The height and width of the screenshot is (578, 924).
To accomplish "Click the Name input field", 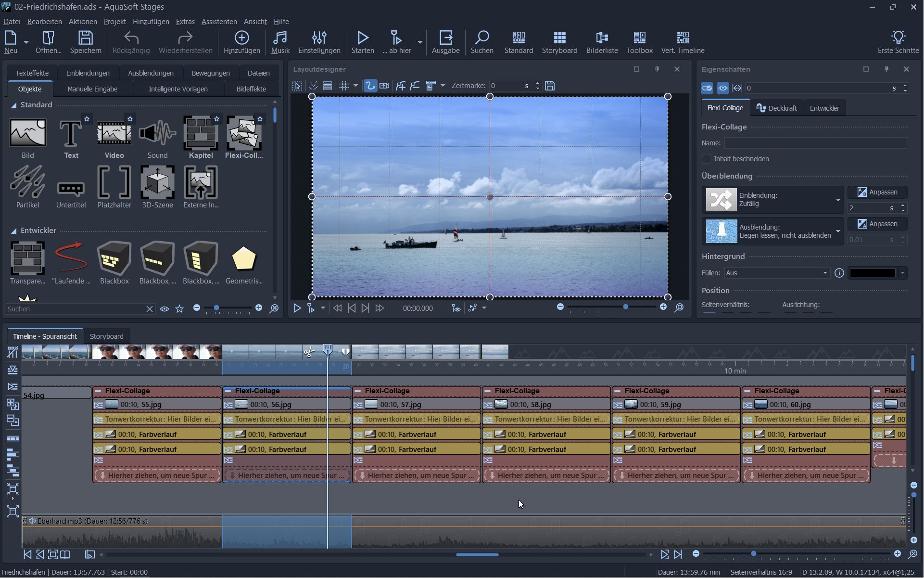I will click(815, 143).
